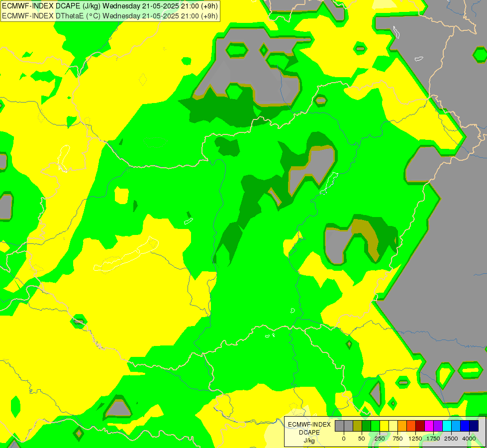The width and height of the screenshot is (487, 448).
Task: Select the red-orange legend swatch
Action: tap(411, 426)
